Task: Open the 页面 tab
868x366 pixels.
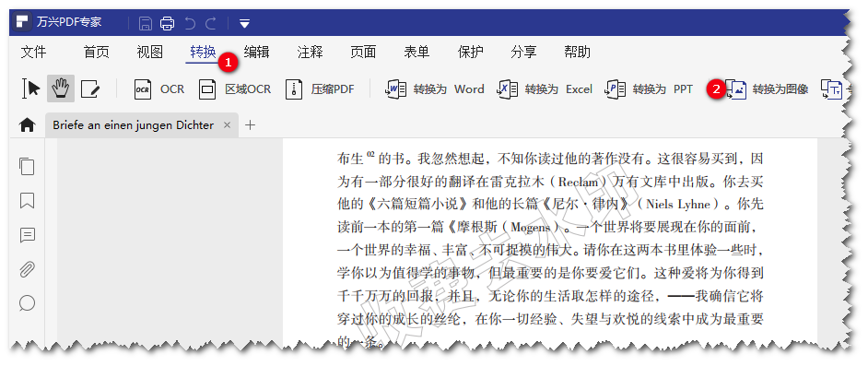Action: click(x=363, y=52)
